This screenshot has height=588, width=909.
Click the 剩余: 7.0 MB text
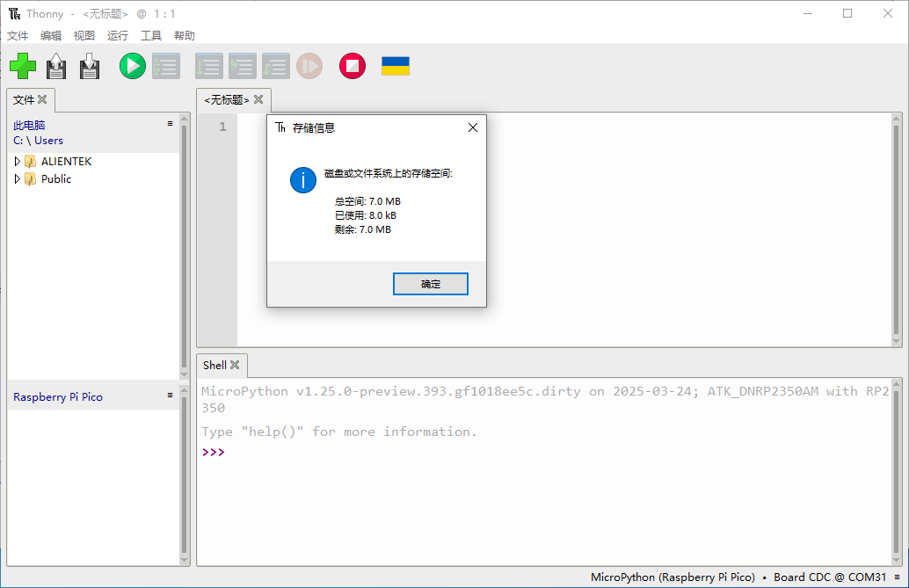(363, 229)
